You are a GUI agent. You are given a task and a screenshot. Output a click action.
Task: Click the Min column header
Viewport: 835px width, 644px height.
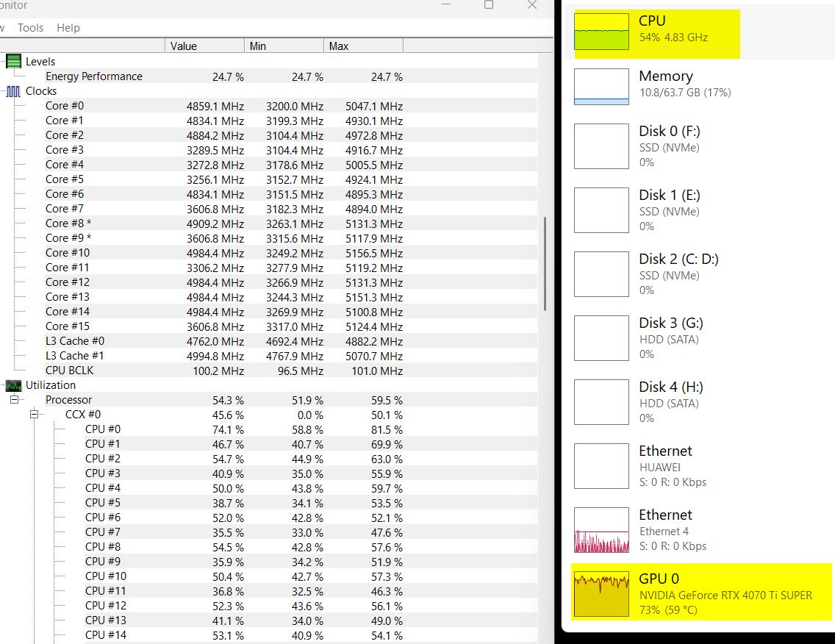pyautogui.click(x=284, y=46)
